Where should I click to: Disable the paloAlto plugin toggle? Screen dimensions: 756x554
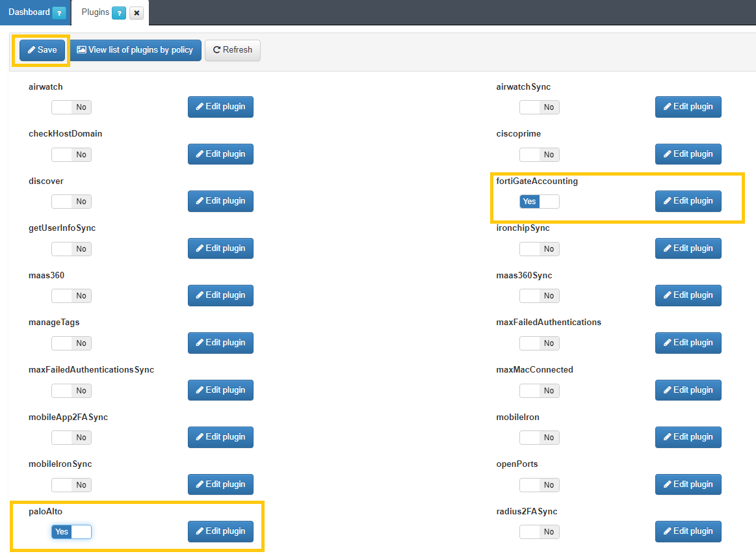72,532
